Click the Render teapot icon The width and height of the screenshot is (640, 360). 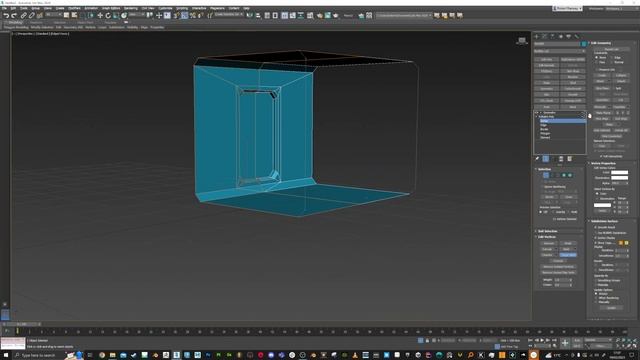(x=336, y=16)
